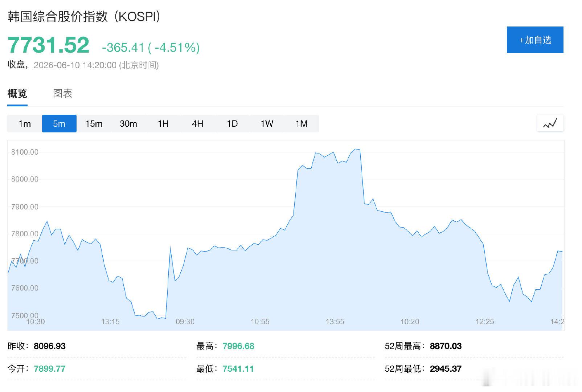Switch to the 1M timeframe
Screen dimensions: 582x392
click(302, 123)
